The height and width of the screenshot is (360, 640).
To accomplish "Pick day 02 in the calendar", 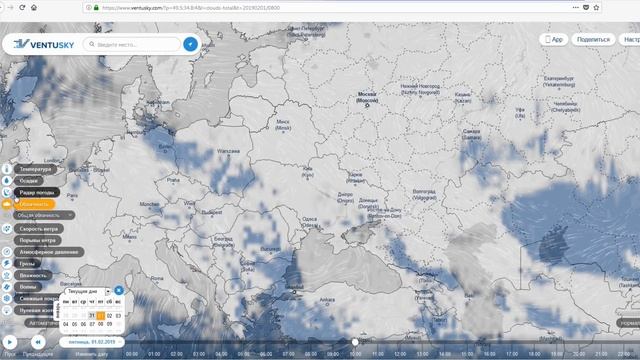I will (x=109, y=316).
